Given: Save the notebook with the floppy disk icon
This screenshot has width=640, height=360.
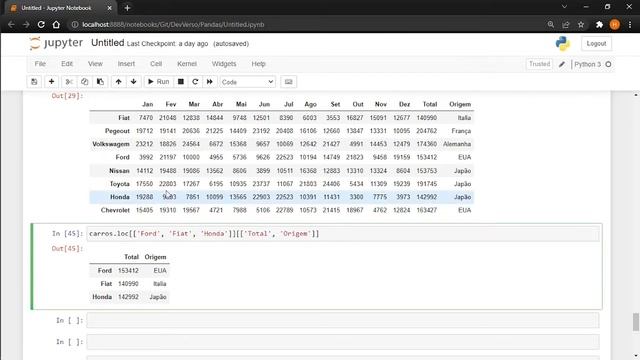Looking at the screenshot, I should (34, 82).
